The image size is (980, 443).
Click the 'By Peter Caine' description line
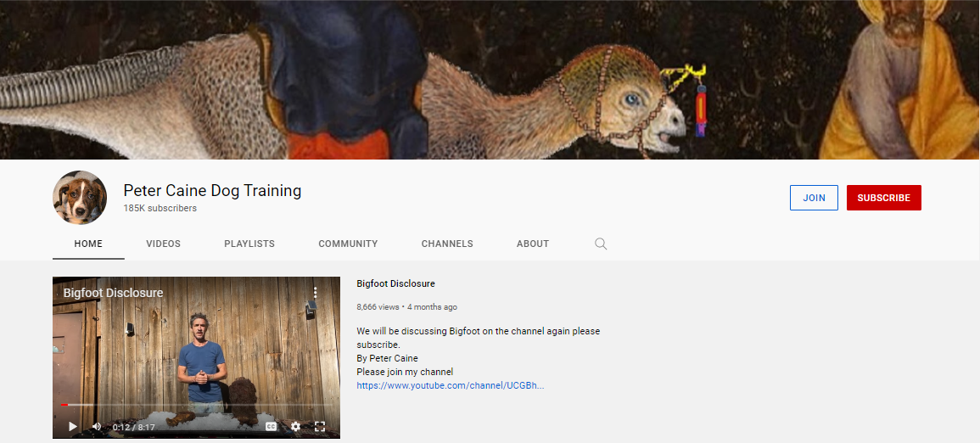point(388,358)
